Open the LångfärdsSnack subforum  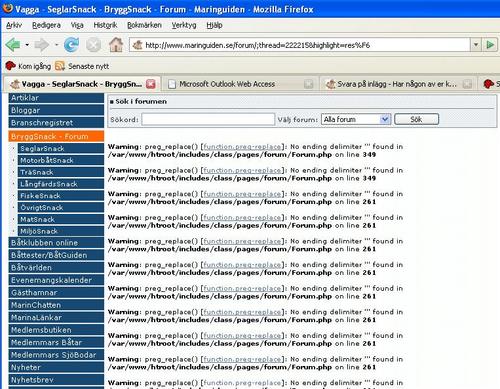point(61,184)
